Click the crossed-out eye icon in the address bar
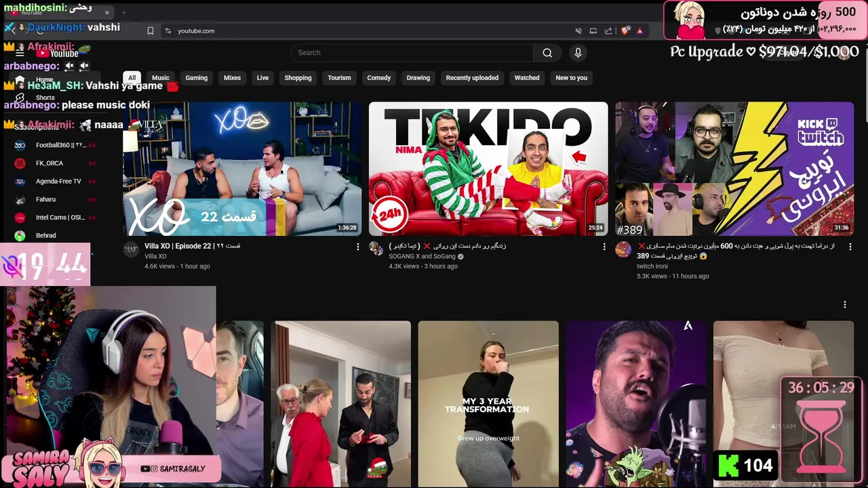 pos(578,30)
